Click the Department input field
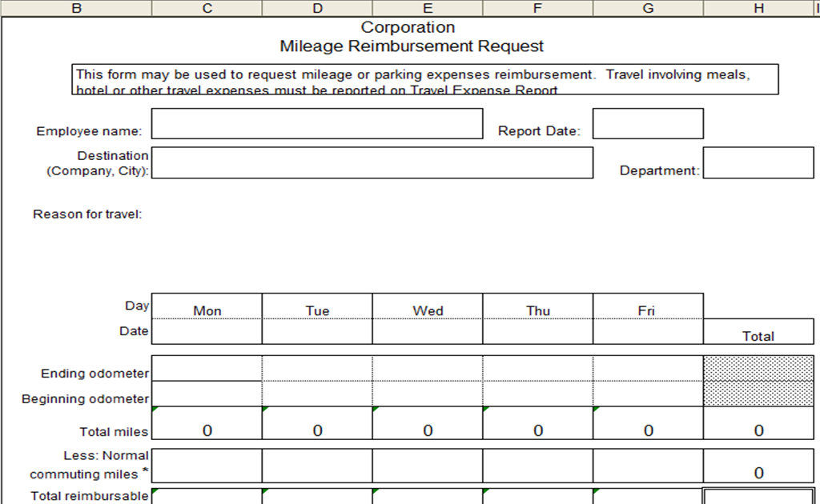 tap(758, 162)
